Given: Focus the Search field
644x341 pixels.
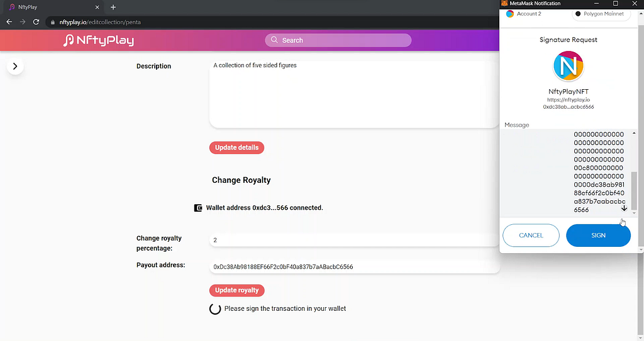Looking at the screenshot, I should 338,40.
